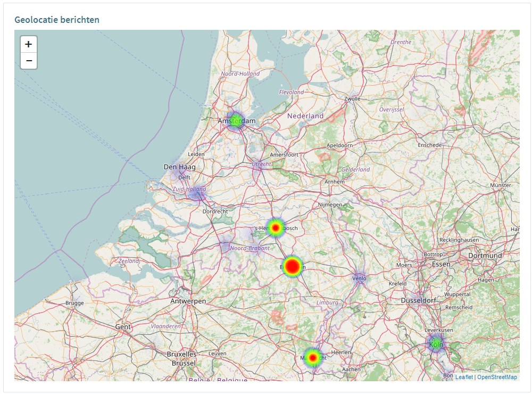Click the 'Leiden' city label

tap(196, 154)
